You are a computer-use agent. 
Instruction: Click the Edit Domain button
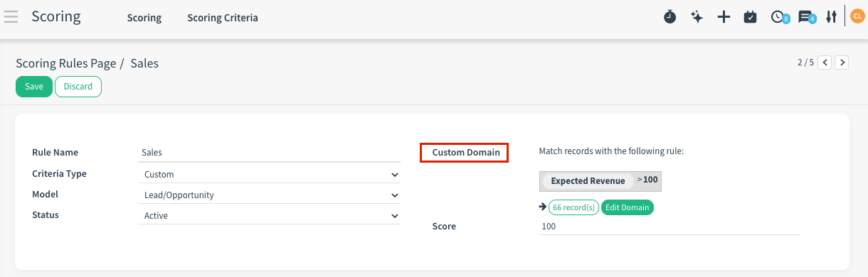point(628,207)
